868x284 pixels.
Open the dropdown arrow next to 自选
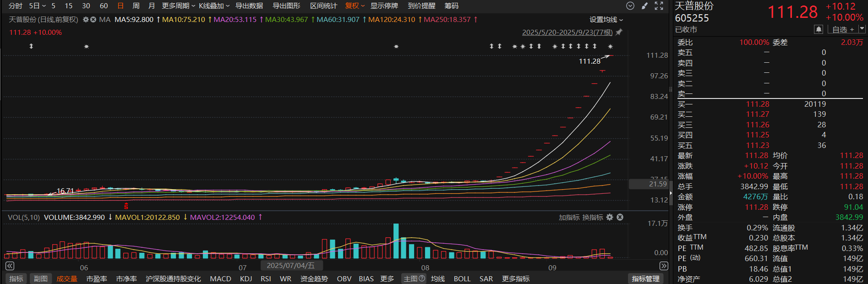pos(862,29)
